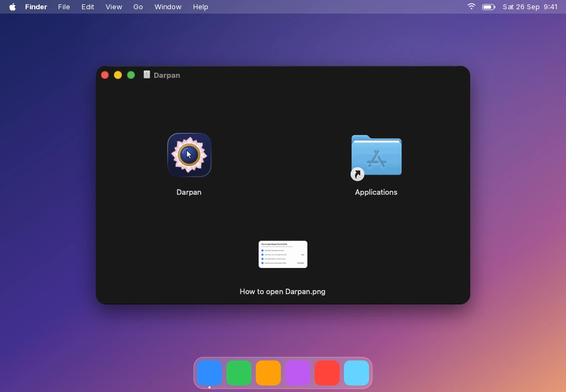Click the blue Dock icon
566x392 pixels.
pyautogui.click(x=210, y=373)
